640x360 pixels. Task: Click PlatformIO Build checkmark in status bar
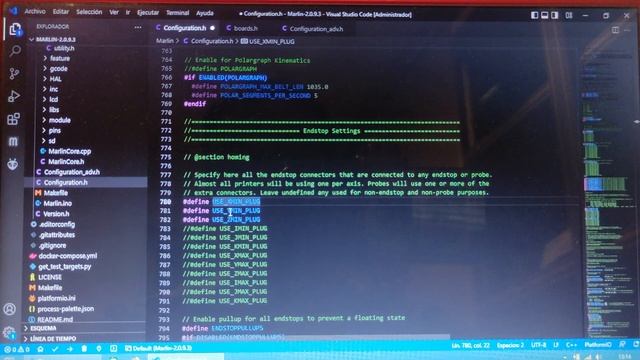(55, 349)
